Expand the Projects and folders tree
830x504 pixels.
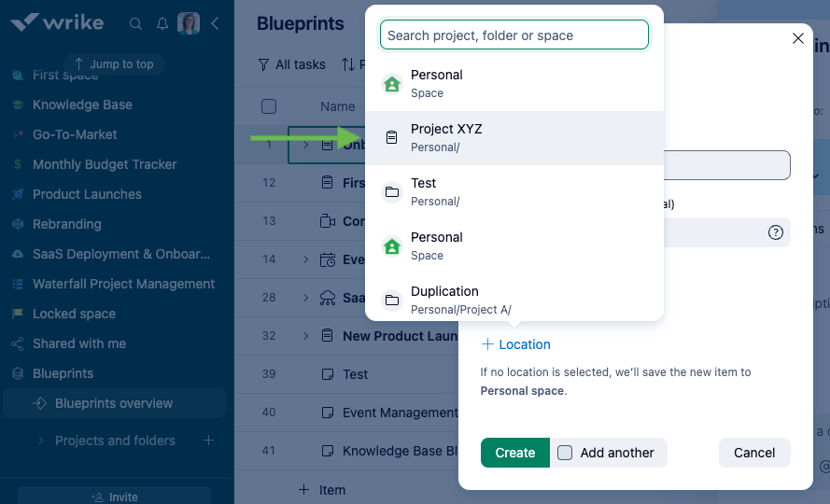(40, 441)
